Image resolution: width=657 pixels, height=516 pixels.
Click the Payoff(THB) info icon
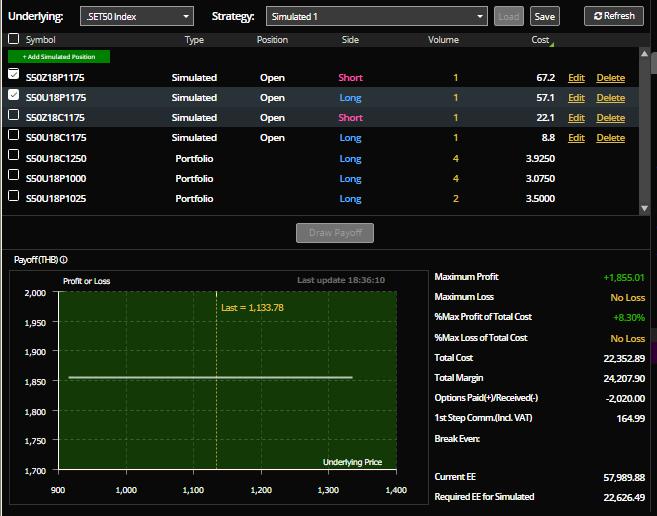point(64,260)
